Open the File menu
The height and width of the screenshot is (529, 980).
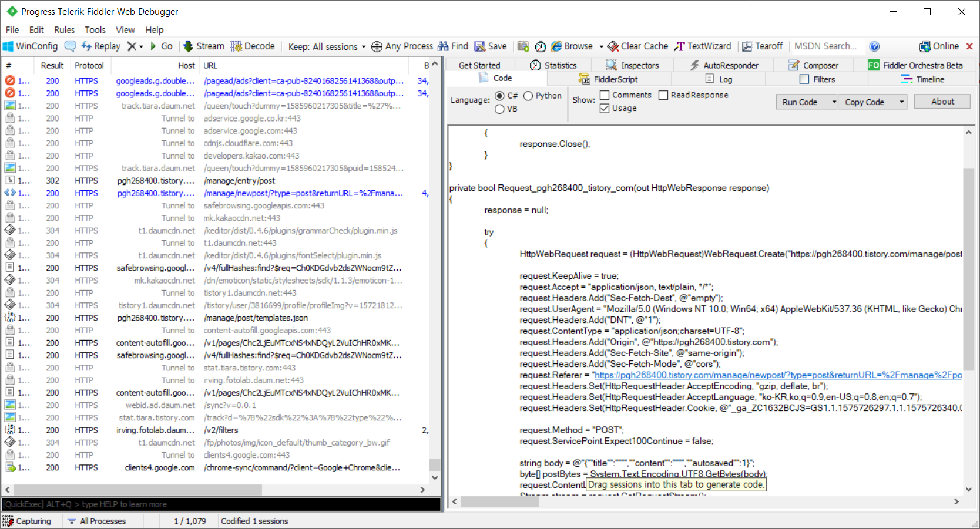(12, 30)
